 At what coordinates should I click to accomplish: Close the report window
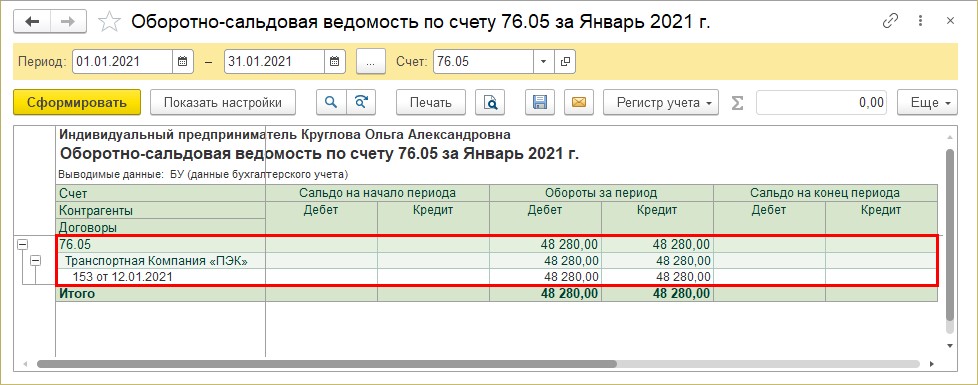(x=951, y=21)
